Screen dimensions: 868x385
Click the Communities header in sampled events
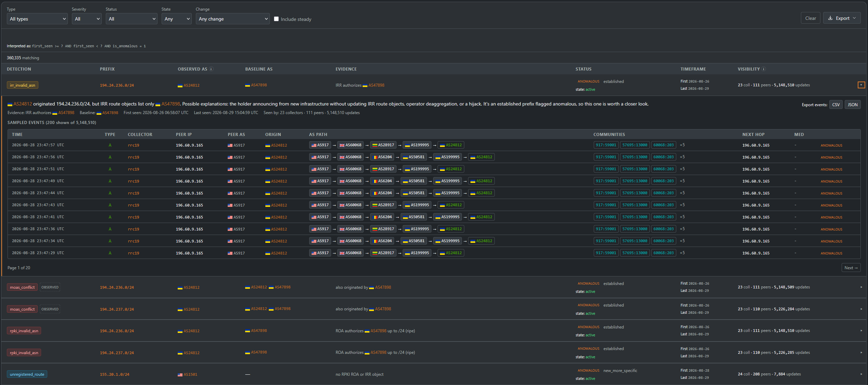[x=609, y=134]
